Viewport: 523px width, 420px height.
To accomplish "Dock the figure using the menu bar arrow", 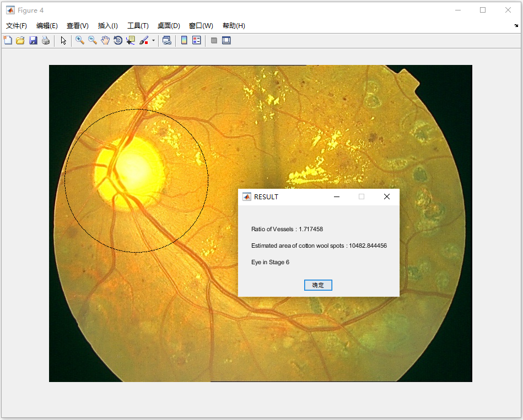I will (516, 26).
